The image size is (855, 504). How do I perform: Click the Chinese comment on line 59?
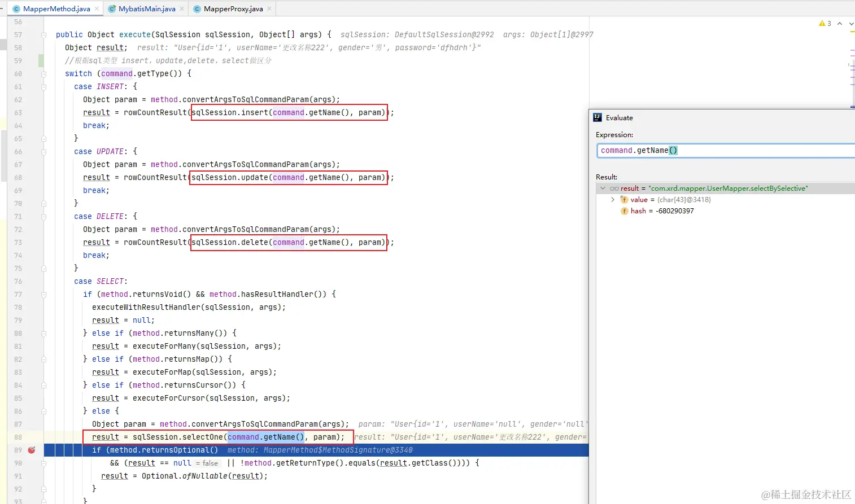click(168, 60)
